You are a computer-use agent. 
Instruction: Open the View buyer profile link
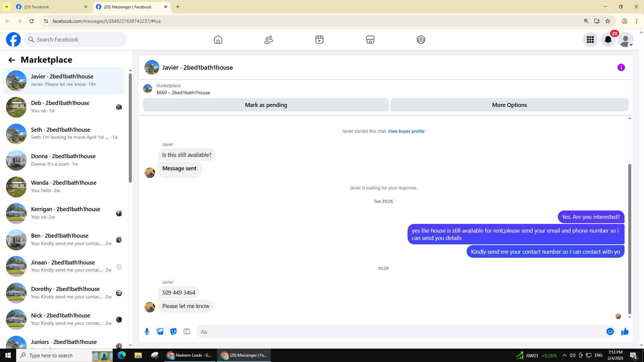point(406,131)
